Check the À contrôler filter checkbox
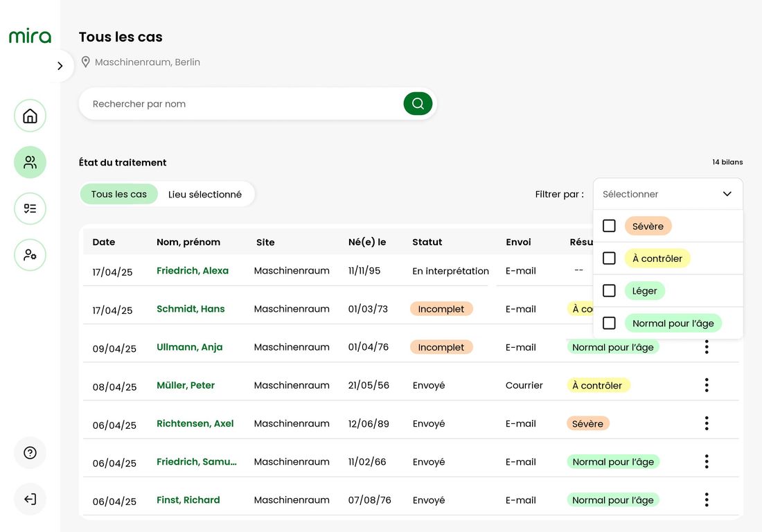 (609, 258)
